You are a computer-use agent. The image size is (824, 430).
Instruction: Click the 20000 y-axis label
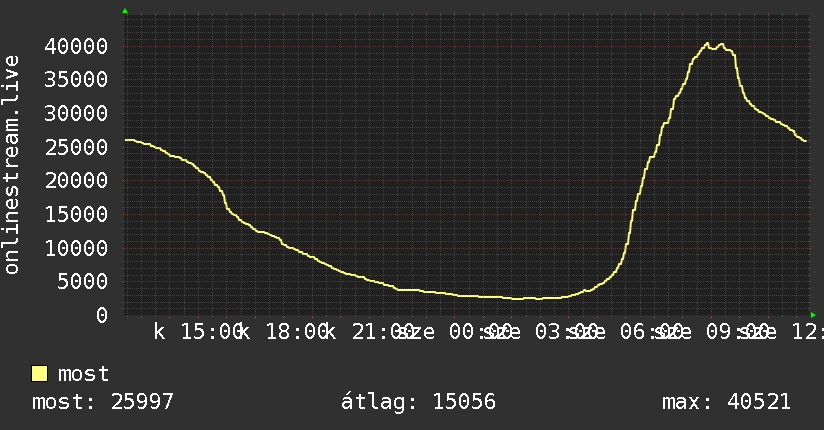[x=76, y=181]
